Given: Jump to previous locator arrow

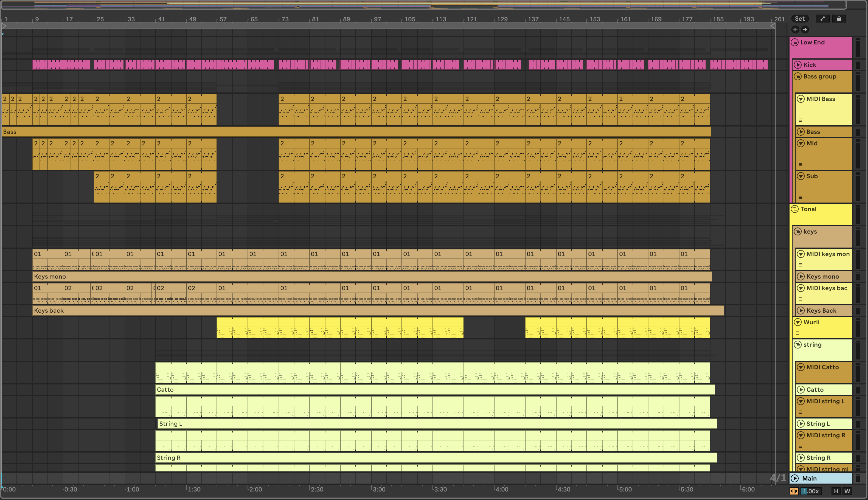Looking at the screenshot, I should [x=795, y=30].
